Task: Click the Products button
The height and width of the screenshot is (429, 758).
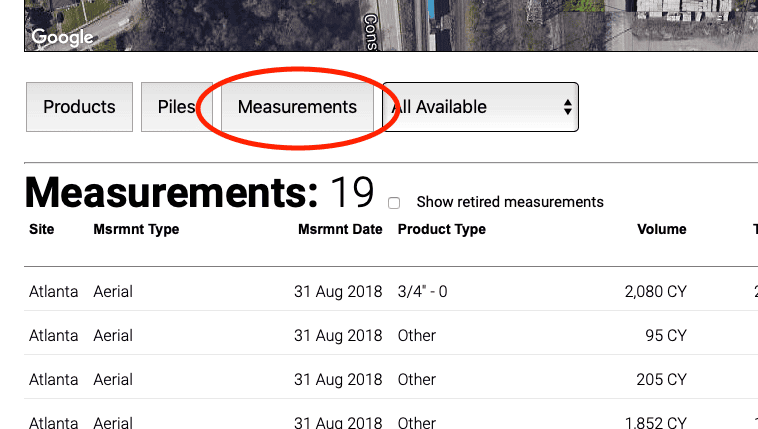Action: coord(79,107)
